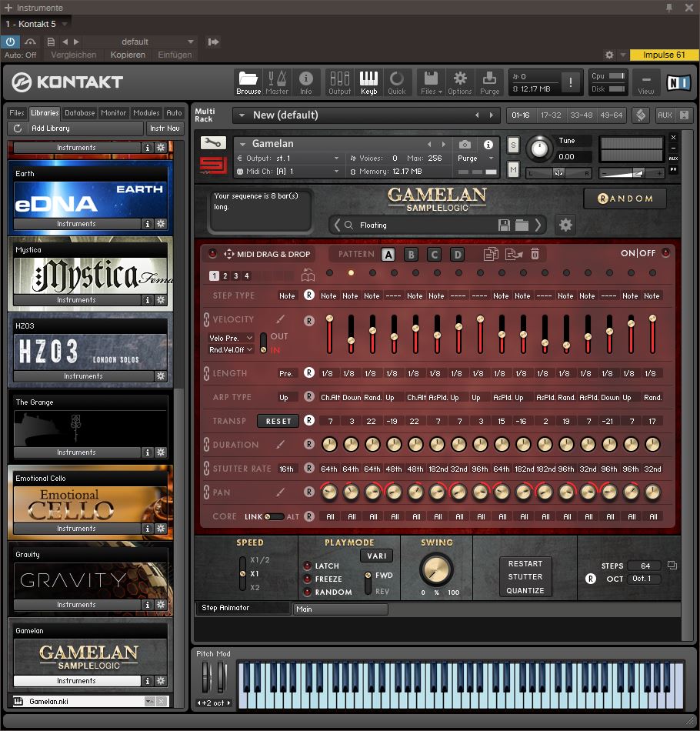The image size is (700, 731).
Task: Click the VARI playmode button
Action: tap(377, 556)
